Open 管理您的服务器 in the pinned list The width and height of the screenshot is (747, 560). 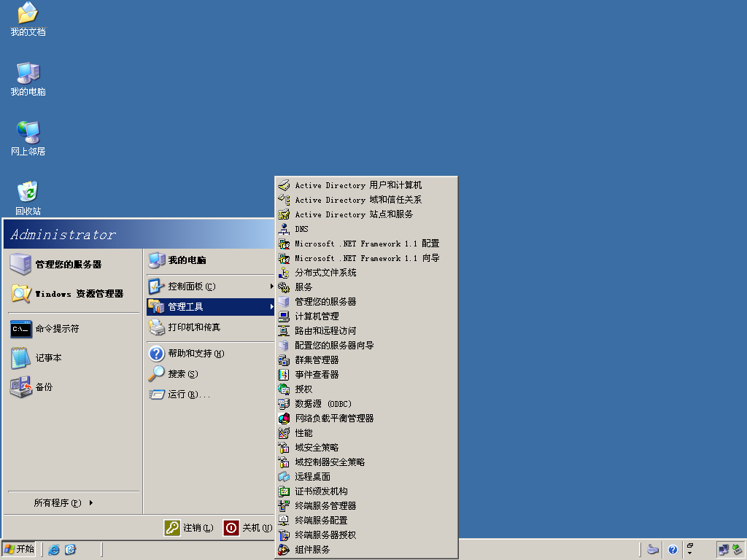click(74, 264)
